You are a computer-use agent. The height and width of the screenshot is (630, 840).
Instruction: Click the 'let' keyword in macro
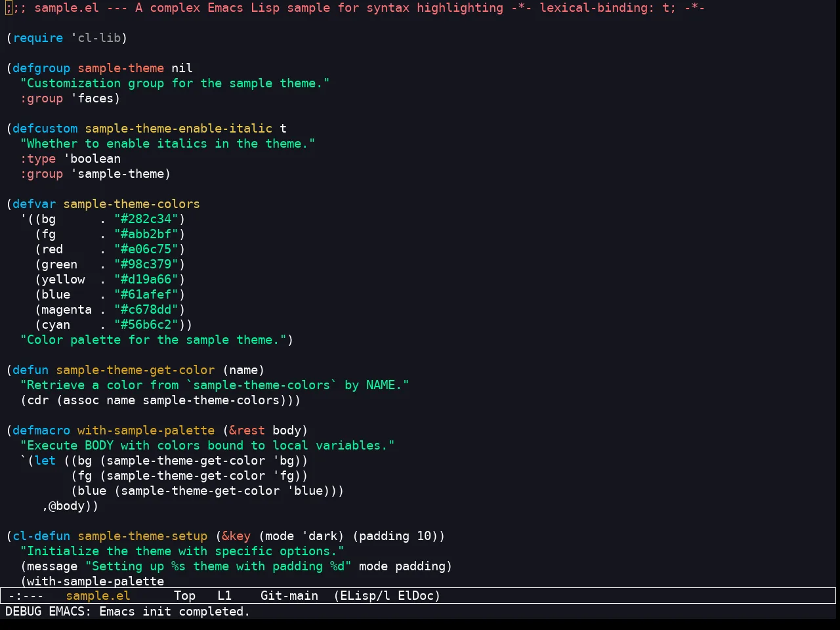pos(45,461)
